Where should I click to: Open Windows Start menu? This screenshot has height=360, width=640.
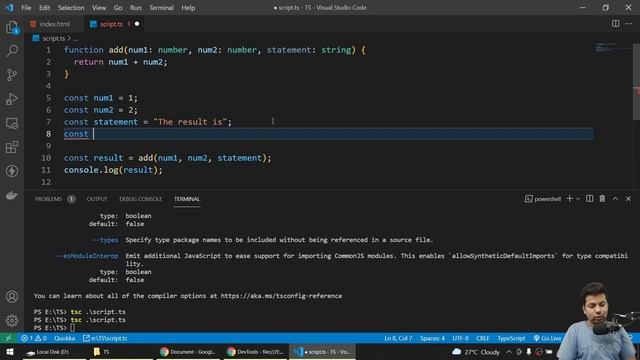pyautogui.click(x=9, y=351)
